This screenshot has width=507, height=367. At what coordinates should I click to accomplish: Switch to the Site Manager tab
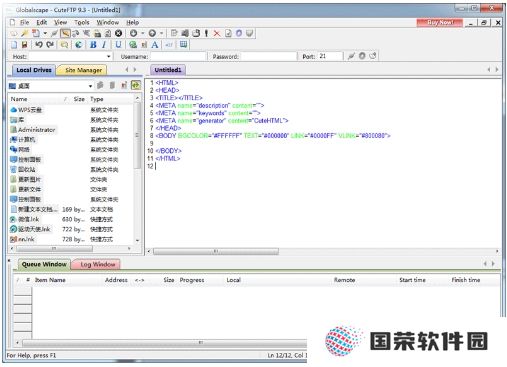pos(83,70)
